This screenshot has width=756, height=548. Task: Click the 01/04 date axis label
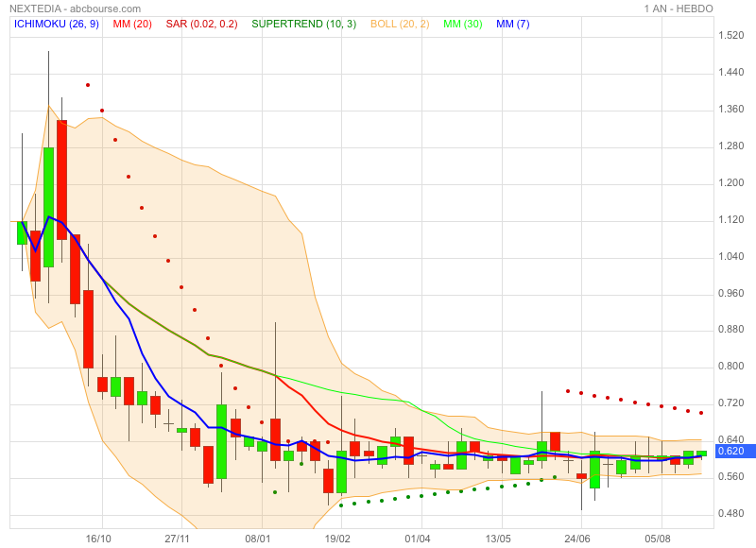pyautogui.click(x=418, y=539)
